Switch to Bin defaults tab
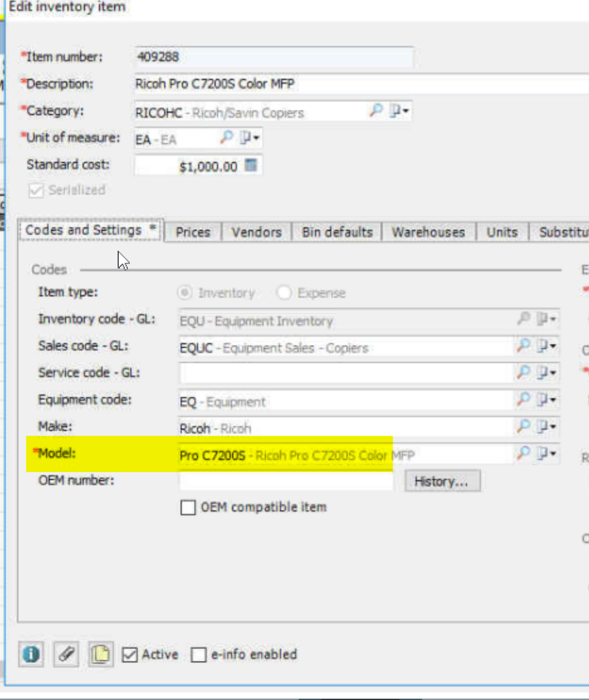This screenshot has width=589, height=700. [x=337, y=232]
